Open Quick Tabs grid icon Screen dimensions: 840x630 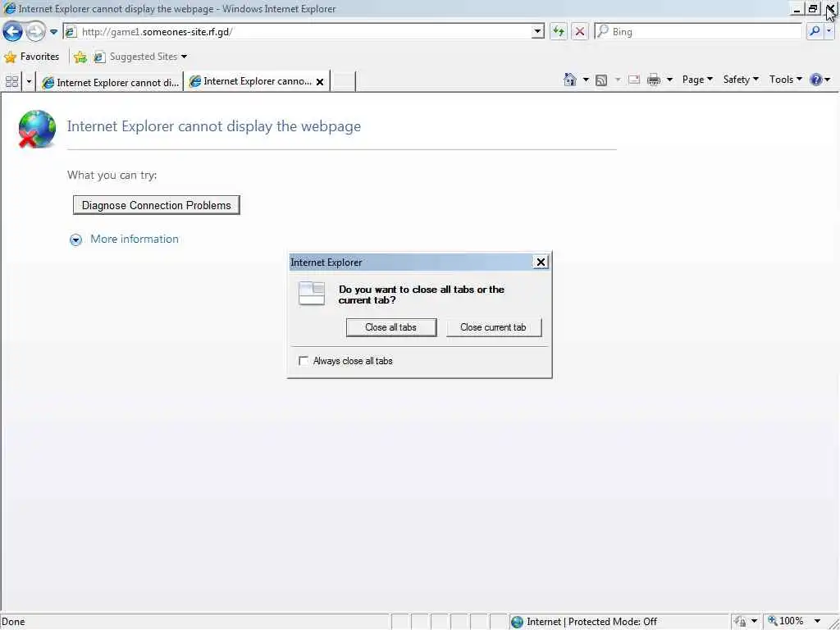pyautogui.click(x=11, y=81)
